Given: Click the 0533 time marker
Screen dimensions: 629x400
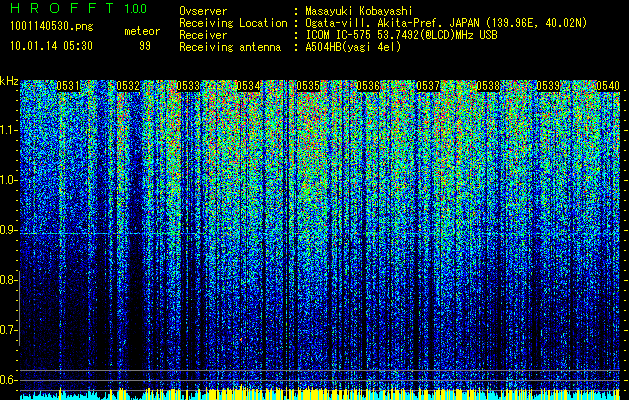Looking at the screenshot, I should click(188, 86).
